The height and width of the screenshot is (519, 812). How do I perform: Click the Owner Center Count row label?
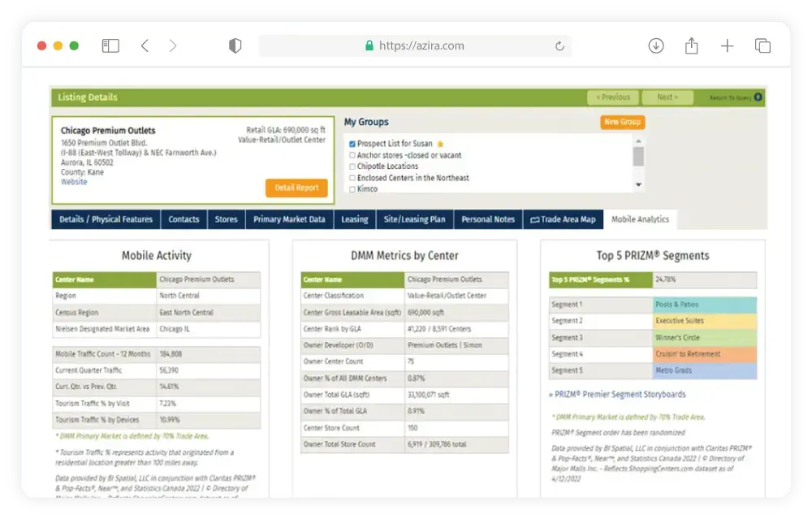(x=333, y=361)
